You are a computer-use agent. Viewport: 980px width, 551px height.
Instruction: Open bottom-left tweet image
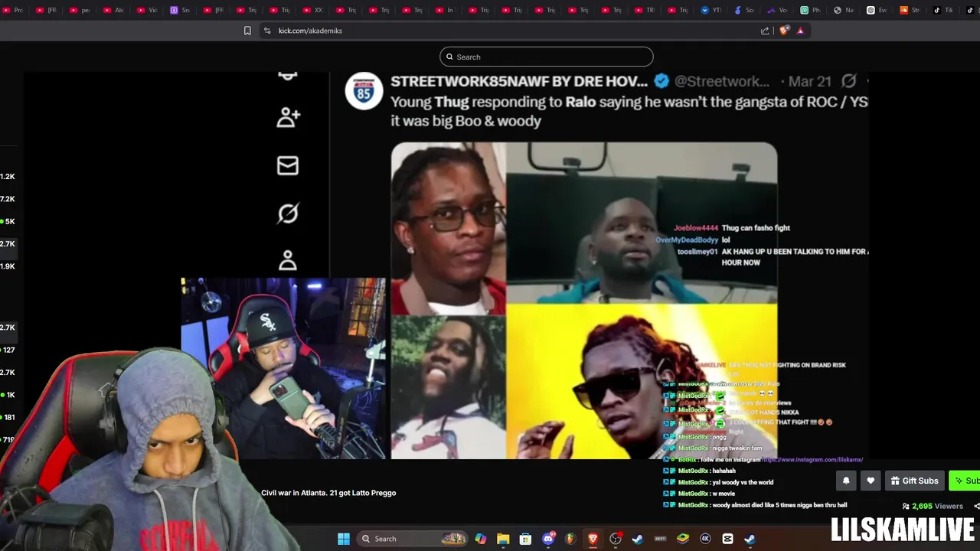[x=448, y=388]
